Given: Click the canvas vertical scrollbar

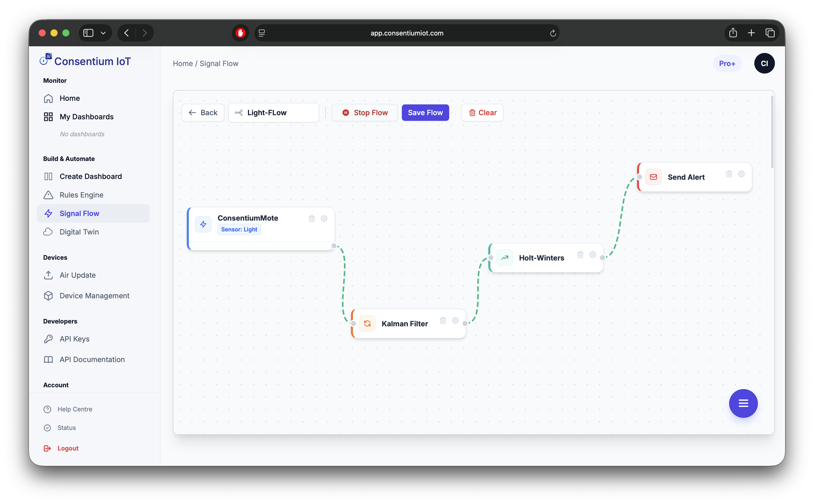Looking at the screenshot, I should click(x=772, y=132).
